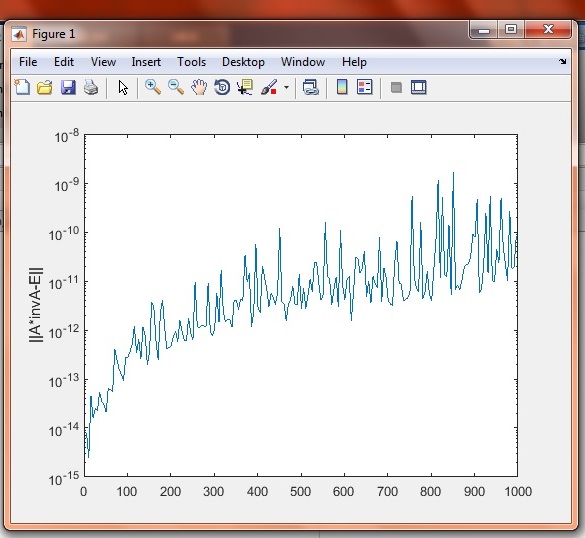Select the Pan hand tool
This screenshot has height=538, width=585.
199,87
